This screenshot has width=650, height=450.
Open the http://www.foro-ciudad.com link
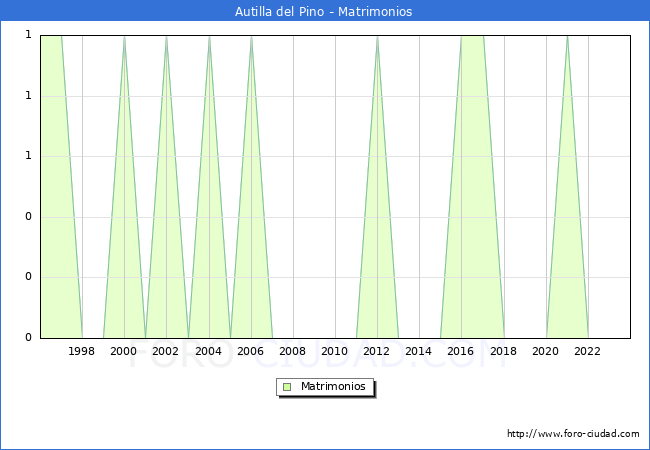(x=573, y=434)
